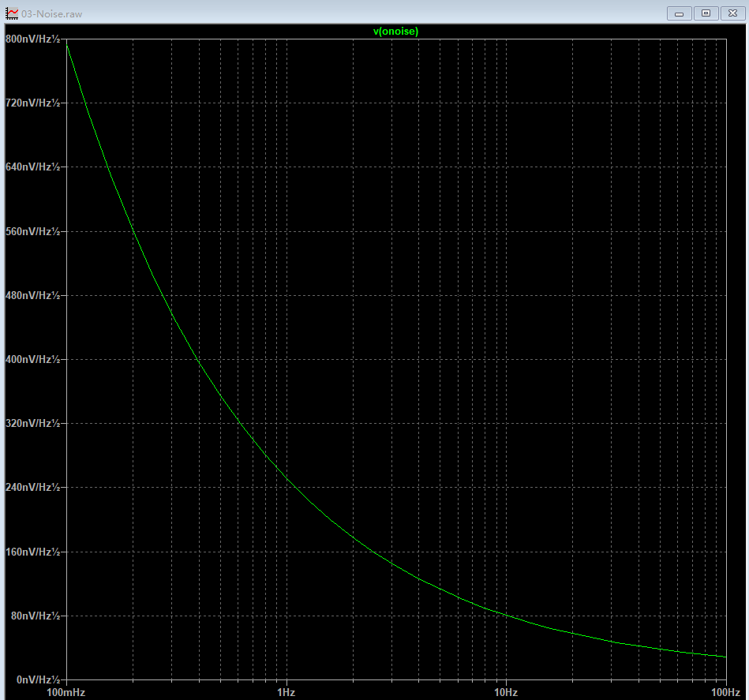Click the 400nV/Hz½ axis label
The width and height of the screenshot is (749, 700).
point(33,360)
